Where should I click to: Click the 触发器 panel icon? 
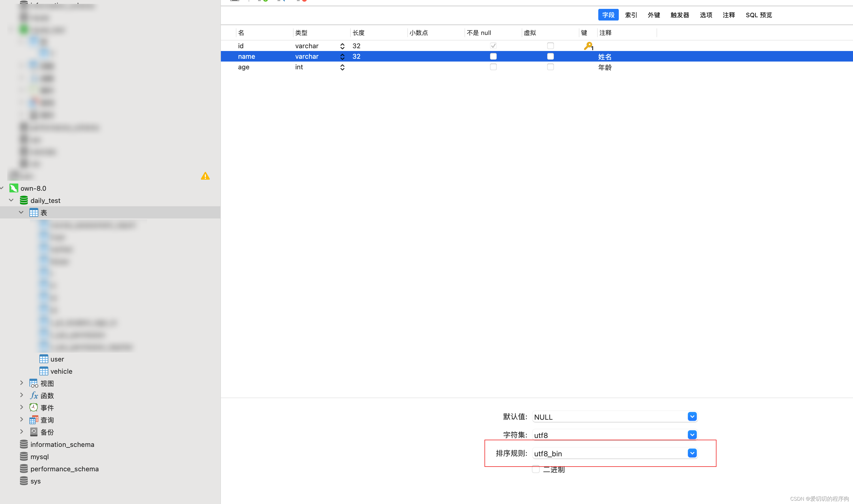679,15
